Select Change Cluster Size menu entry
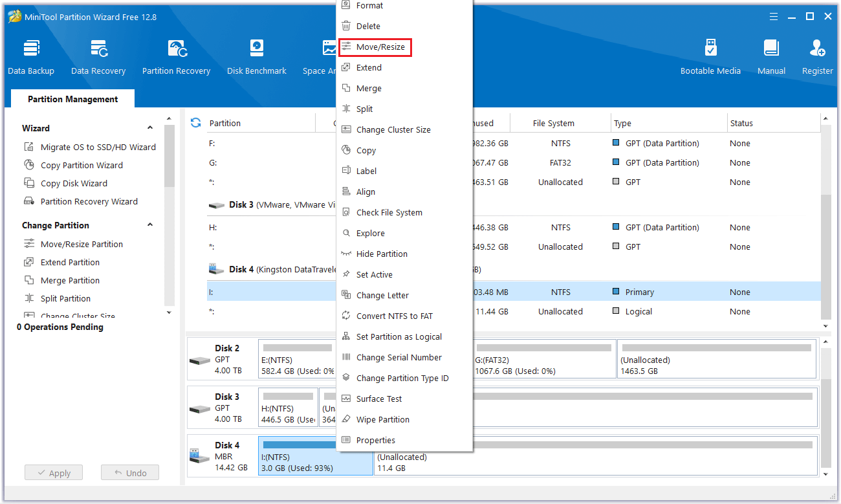This screenshot has width=841, height=504. tap(404, 130)
